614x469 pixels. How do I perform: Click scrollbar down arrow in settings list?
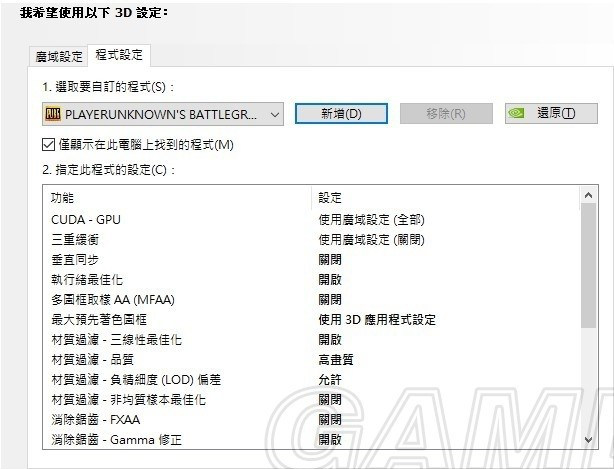pos(588,440)
